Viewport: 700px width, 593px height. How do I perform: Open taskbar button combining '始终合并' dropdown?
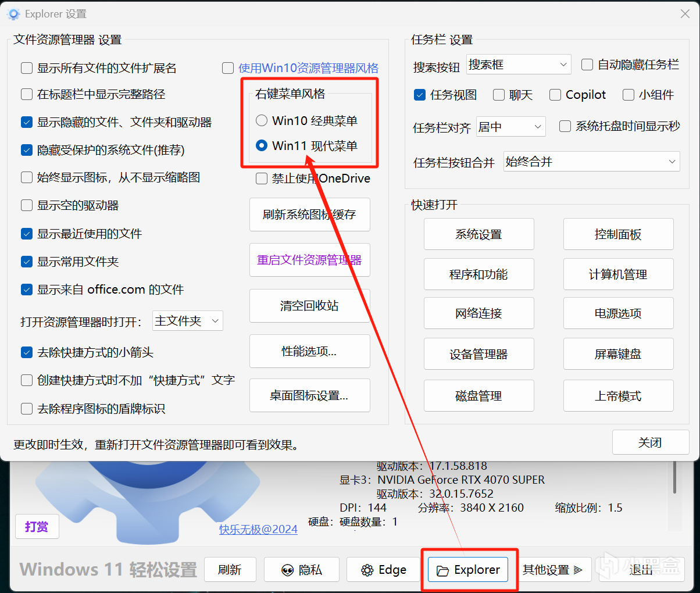592,162
